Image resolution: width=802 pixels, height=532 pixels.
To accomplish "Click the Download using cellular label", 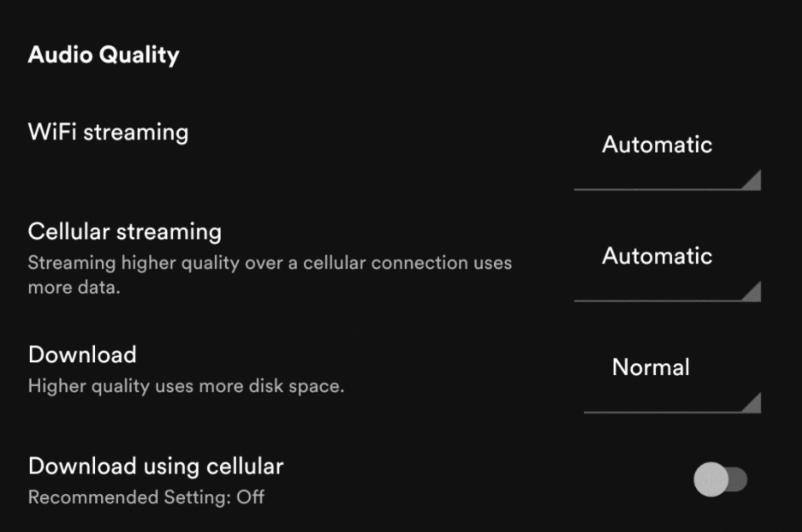I will (x=155, y=466).
